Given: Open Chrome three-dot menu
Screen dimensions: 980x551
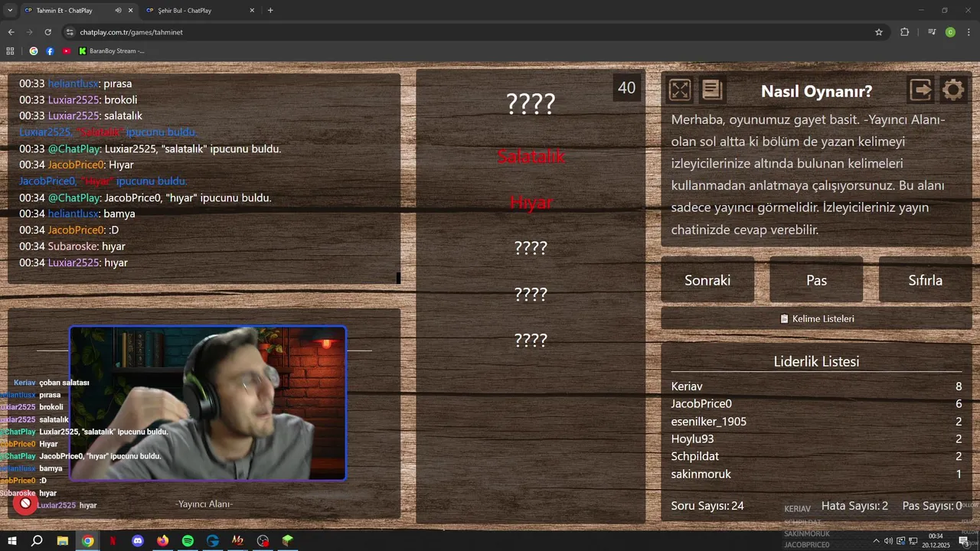Looking at the screenshot, I should tap(969, 32).
